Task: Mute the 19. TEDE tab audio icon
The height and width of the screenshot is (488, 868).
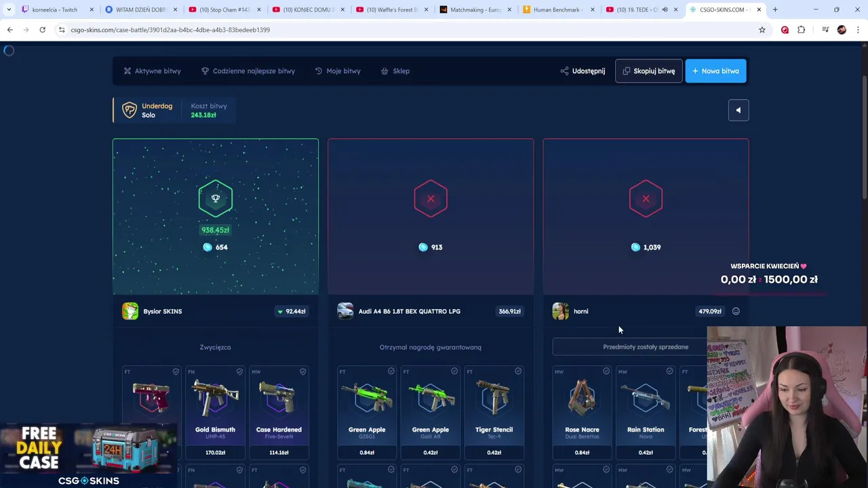Action: tap(665, 9)
